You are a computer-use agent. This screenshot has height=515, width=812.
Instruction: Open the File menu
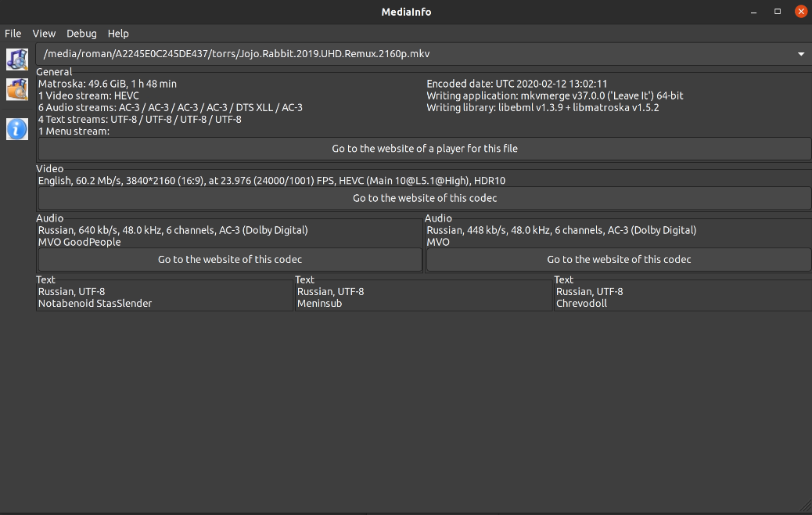pyautogui.click(x=13, y=34)
